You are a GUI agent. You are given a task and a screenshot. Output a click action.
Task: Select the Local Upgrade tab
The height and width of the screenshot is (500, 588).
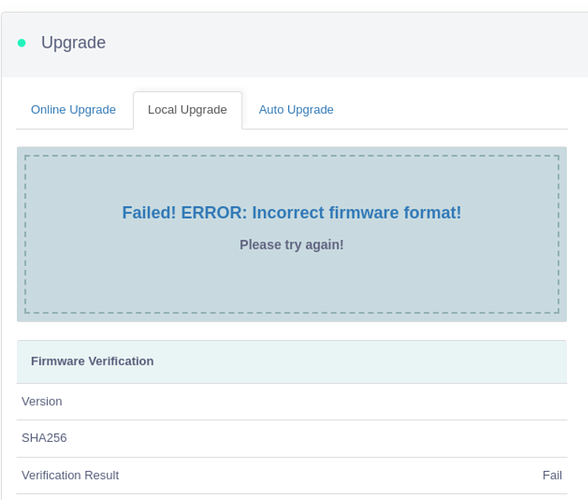188,110
